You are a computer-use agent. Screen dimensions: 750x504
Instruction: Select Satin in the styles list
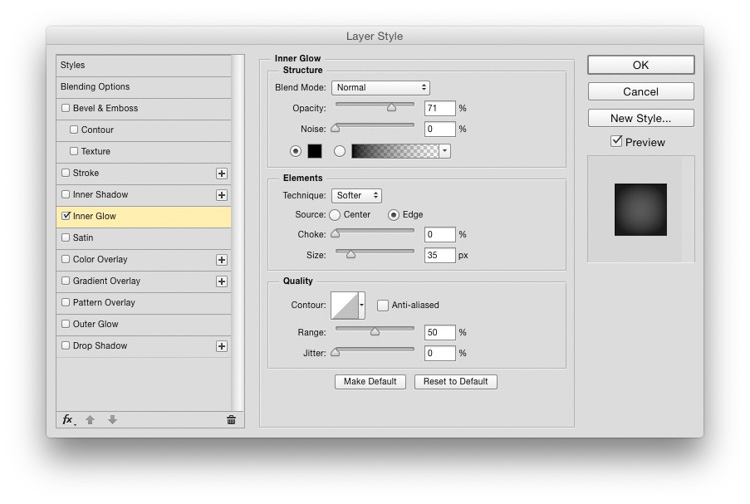(83, 238)
